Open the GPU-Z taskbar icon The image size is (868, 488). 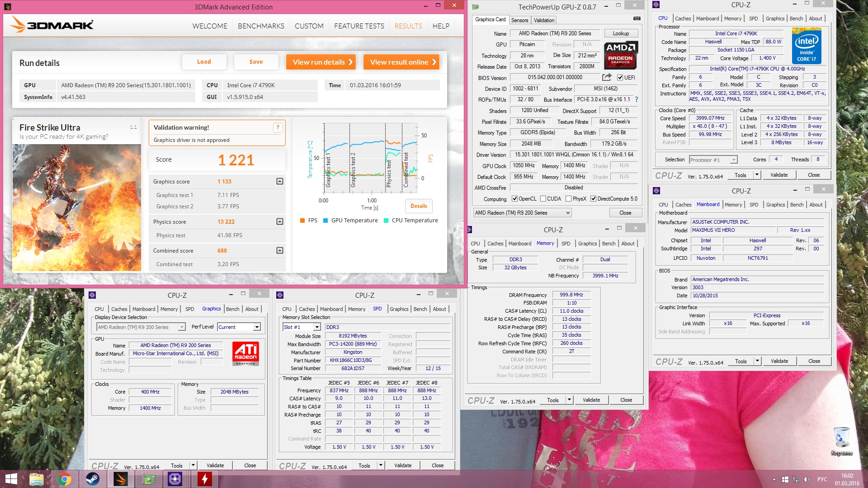click(149, 479)
